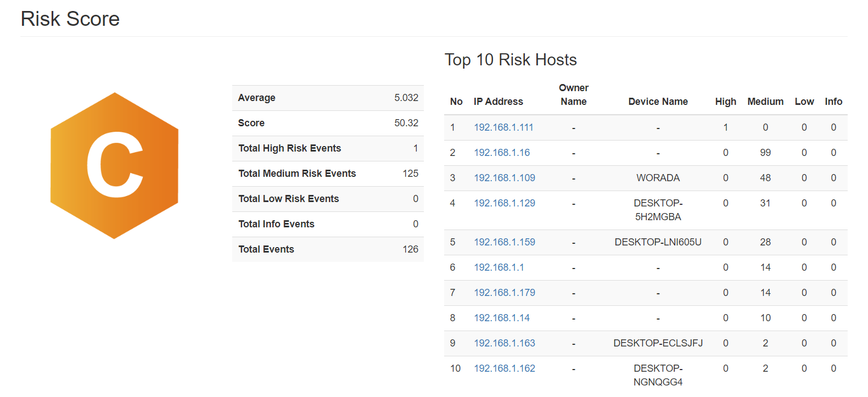The image size is (868, 397).
Task: Open host 192.168.1.16 link
Action: [x=502, y=153]
